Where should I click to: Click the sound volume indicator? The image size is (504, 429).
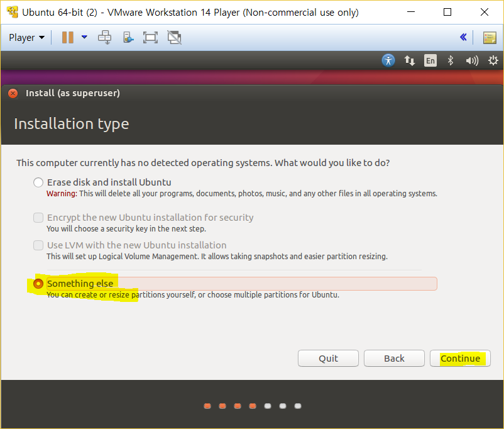click(471, 60)
